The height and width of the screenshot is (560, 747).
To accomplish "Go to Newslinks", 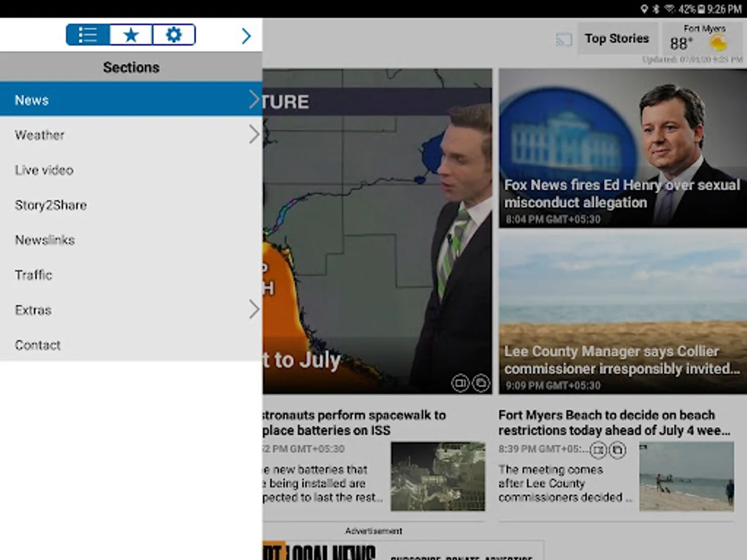I will click(x=131, y=240).
